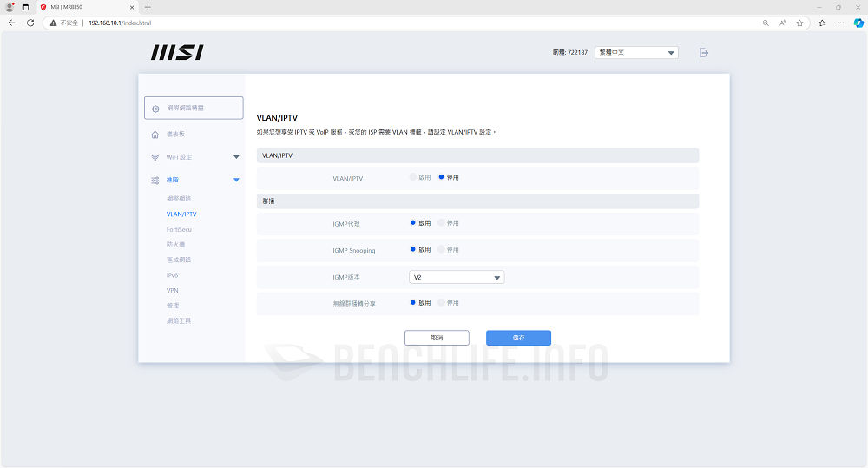
Task: Enable the IGMP proxy radio button
Action: [x=413, y=222]
